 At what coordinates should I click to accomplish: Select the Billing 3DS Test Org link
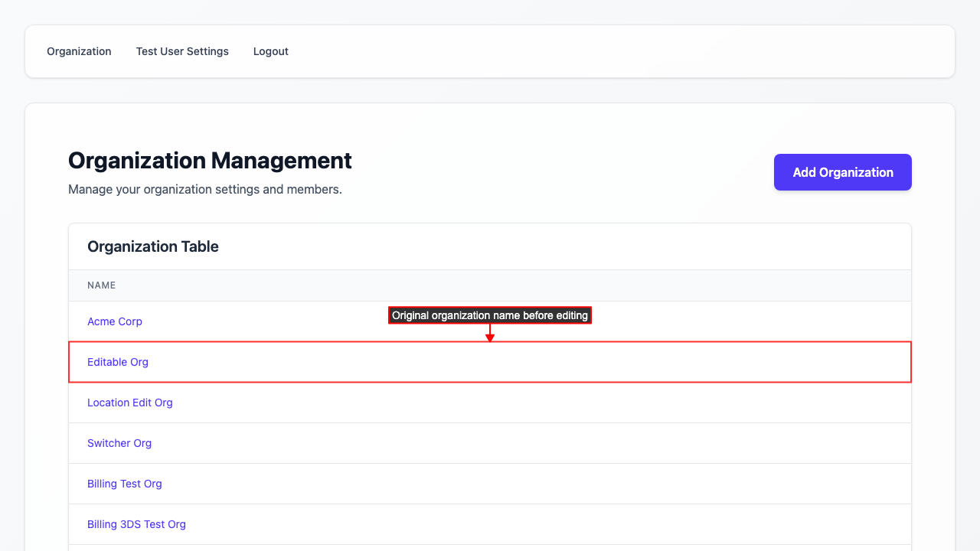[x=136, y=524]
